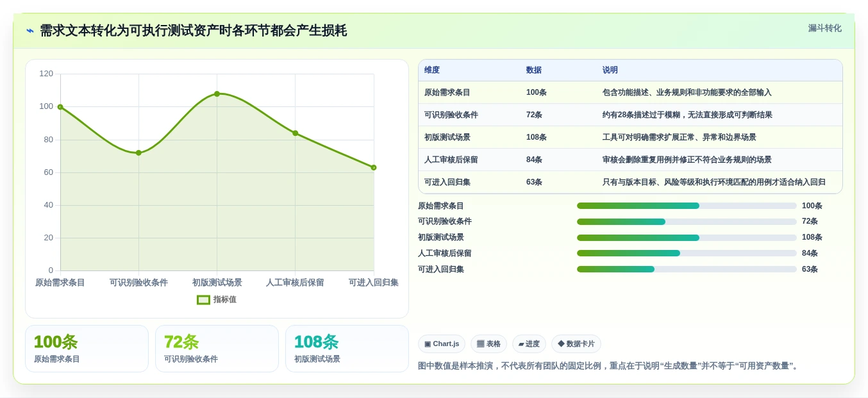Click the 可进入回归集 progress bar
This screenshot has width=868, height=398.
click(x=687, y=269)
